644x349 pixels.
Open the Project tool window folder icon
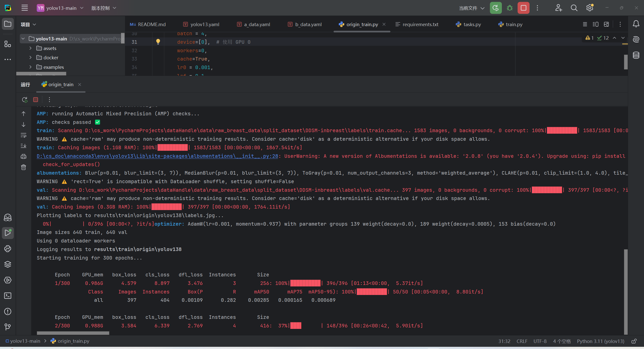coord(8,24)
